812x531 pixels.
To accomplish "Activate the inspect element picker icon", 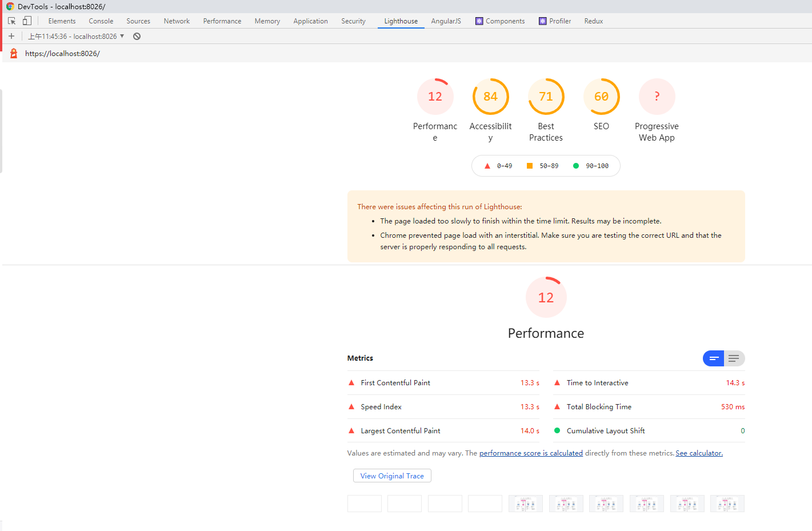I will 12,21.
